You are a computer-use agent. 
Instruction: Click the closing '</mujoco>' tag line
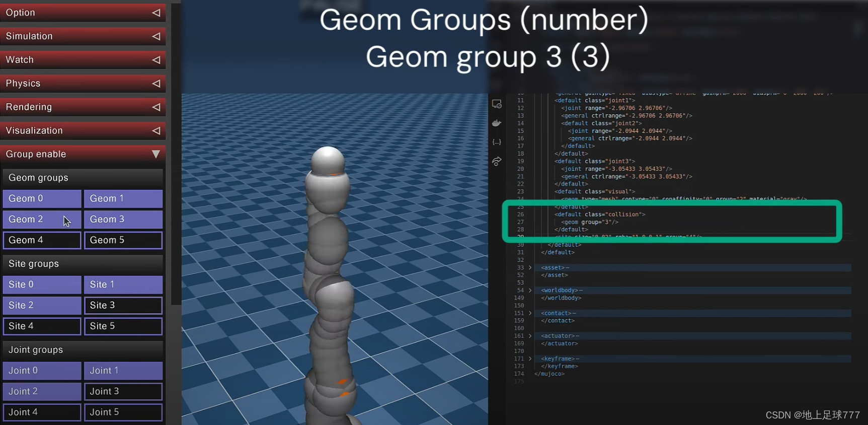[x=549, y=374]
